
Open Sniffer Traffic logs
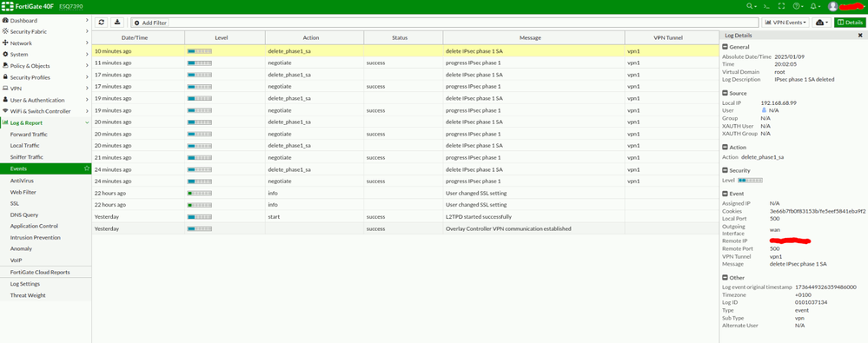tap(27, 157)
